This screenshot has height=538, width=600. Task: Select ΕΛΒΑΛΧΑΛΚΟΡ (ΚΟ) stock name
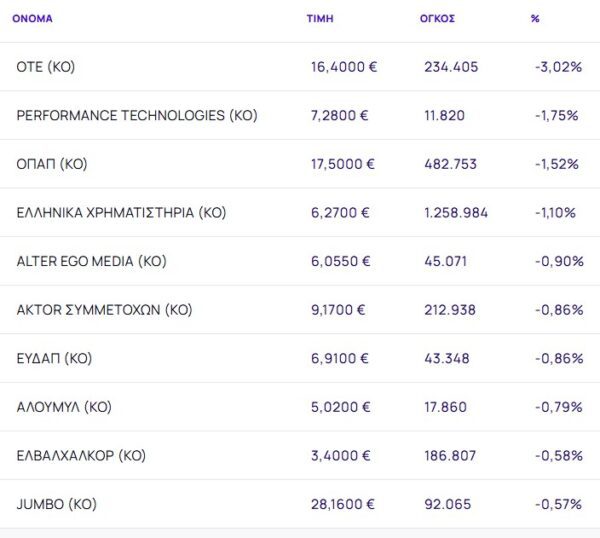coord(81,455)
